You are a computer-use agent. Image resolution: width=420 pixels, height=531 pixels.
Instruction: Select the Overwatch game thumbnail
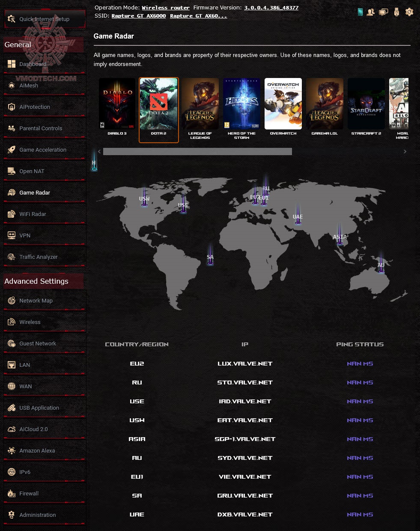283,104
